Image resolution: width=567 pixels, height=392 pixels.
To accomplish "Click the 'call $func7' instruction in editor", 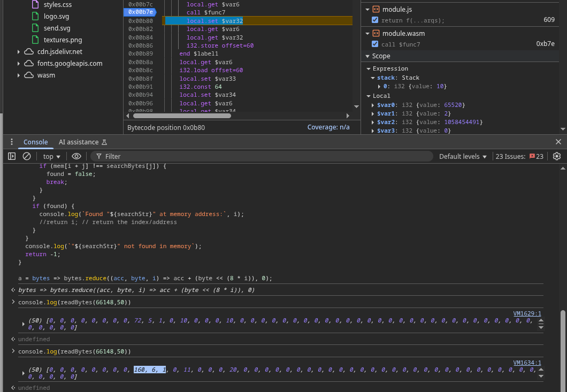I will 206,13.
